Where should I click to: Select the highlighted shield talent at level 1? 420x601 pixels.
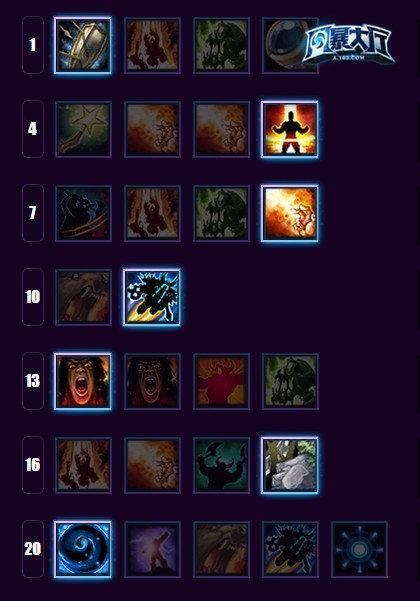(x=83, y=45)
